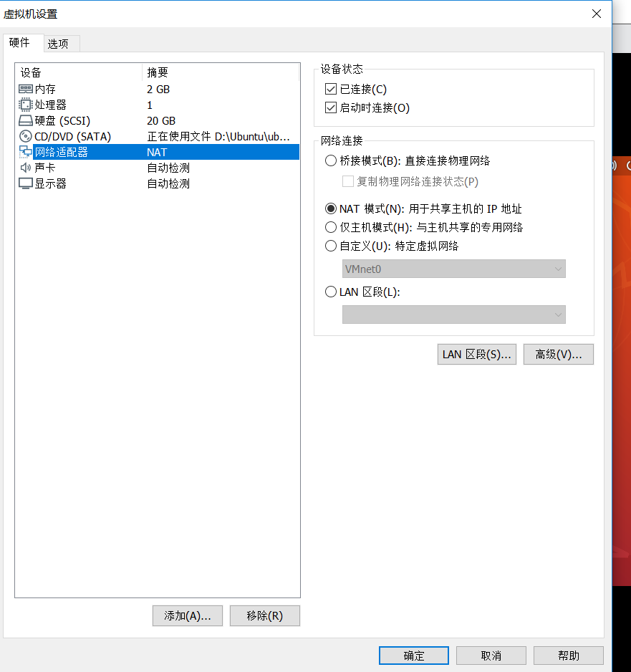The height and width of the screenshot is (672, 631).
Task: Click the sound card (声卡) speaker icon
Action: [26, 168]
